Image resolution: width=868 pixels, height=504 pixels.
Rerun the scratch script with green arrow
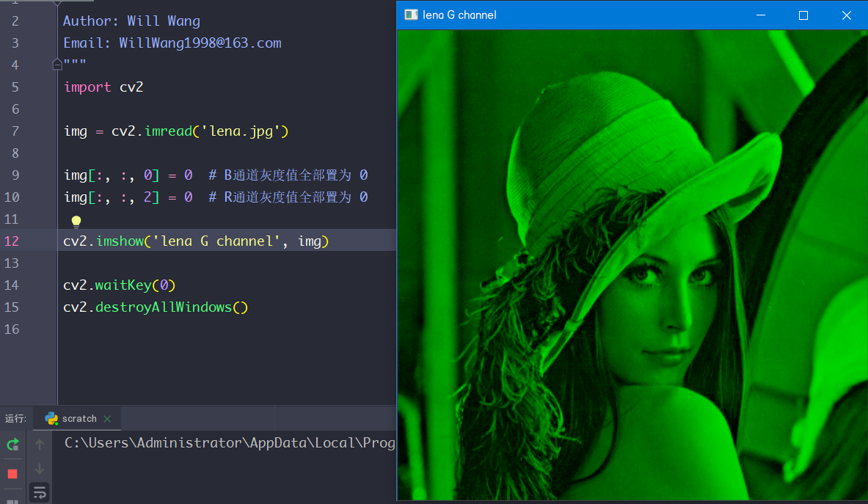pyautogui.click(x=12, y=444)
